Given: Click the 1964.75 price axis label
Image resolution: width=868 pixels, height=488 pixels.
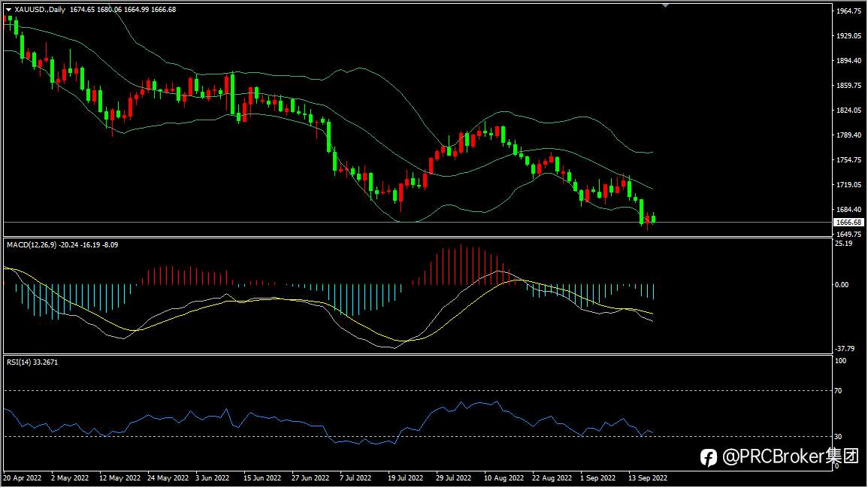Looking at the screenshot, I should [848, 11].
